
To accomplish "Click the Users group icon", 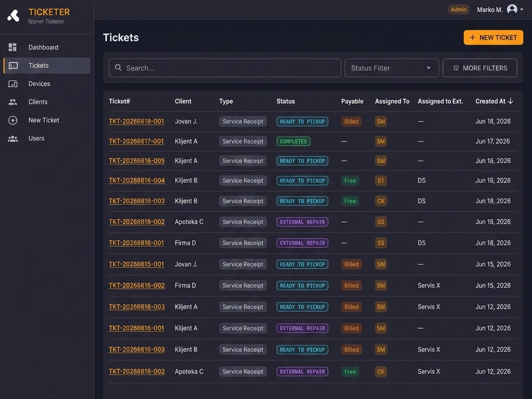I will 13,138.
